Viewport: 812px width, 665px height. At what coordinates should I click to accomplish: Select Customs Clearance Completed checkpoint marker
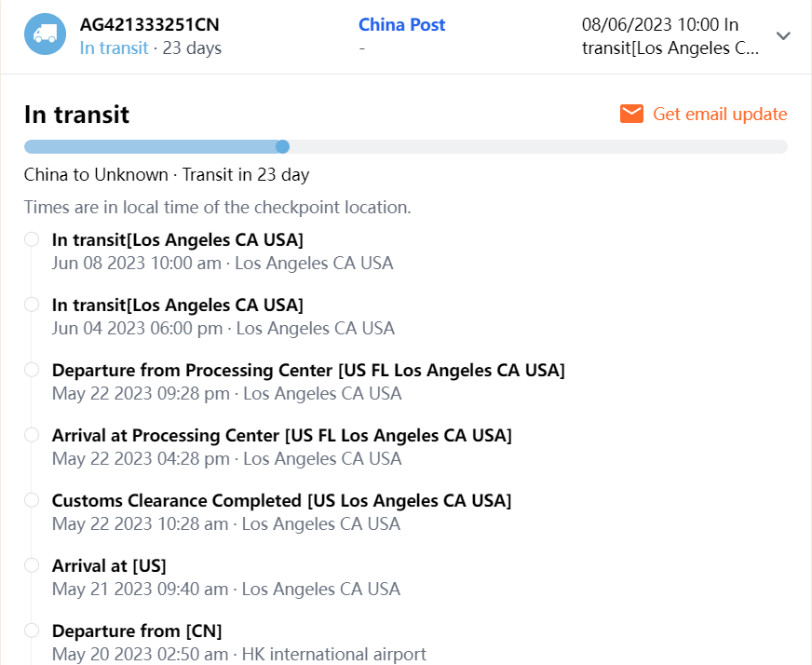(32, 500)
